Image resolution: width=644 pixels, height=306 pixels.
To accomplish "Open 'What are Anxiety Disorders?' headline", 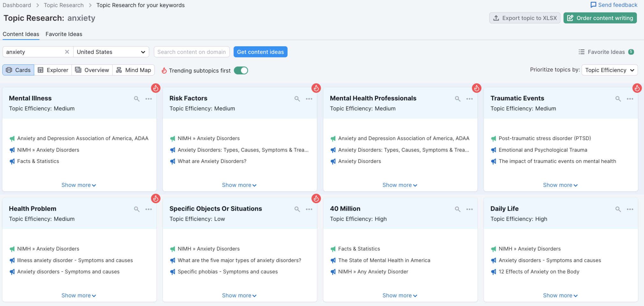I will pos(212,161).
